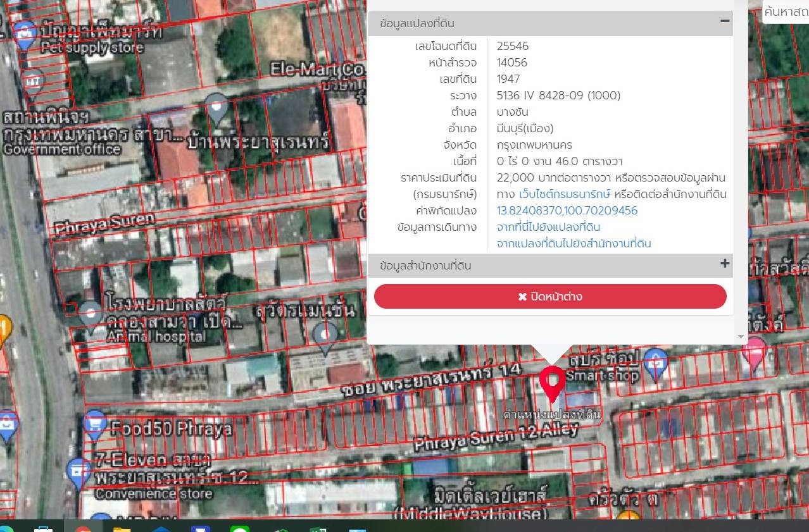Select the Smart shop blue pin
Viewport: 809px width, 532px height.
point(655,364)
